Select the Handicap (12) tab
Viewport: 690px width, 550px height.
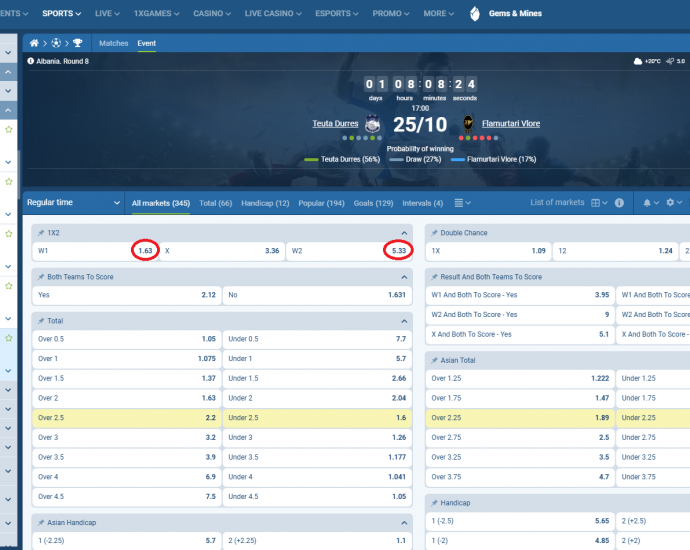click(x=265, y=203)
